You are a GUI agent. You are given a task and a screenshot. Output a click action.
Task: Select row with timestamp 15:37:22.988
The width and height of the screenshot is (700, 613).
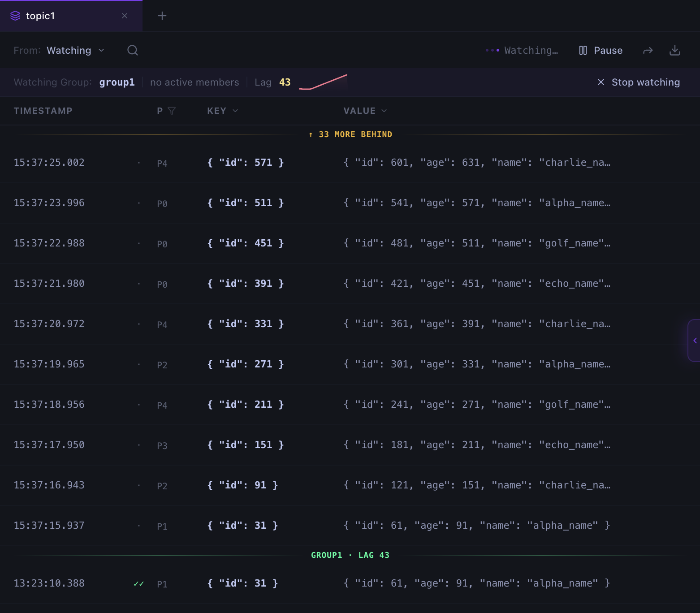tap(350, 243)
